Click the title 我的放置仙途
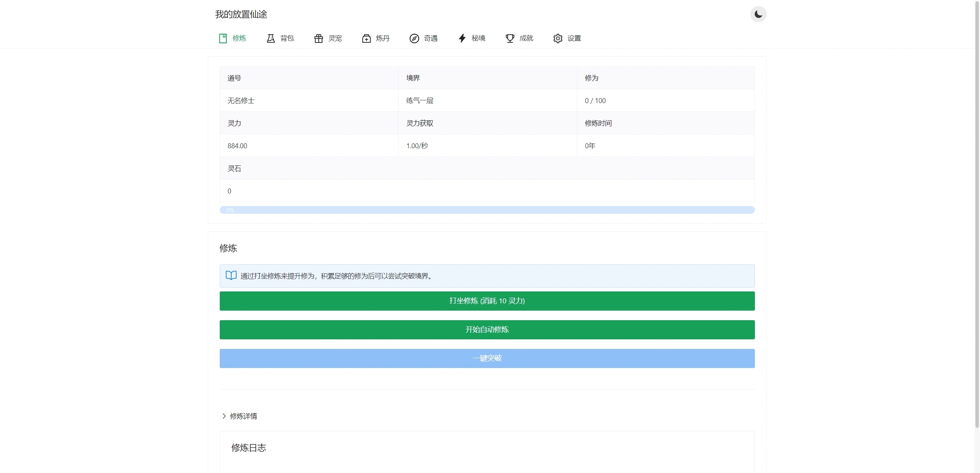The width and height of the screenshot is (980, 473). [241, 15]
